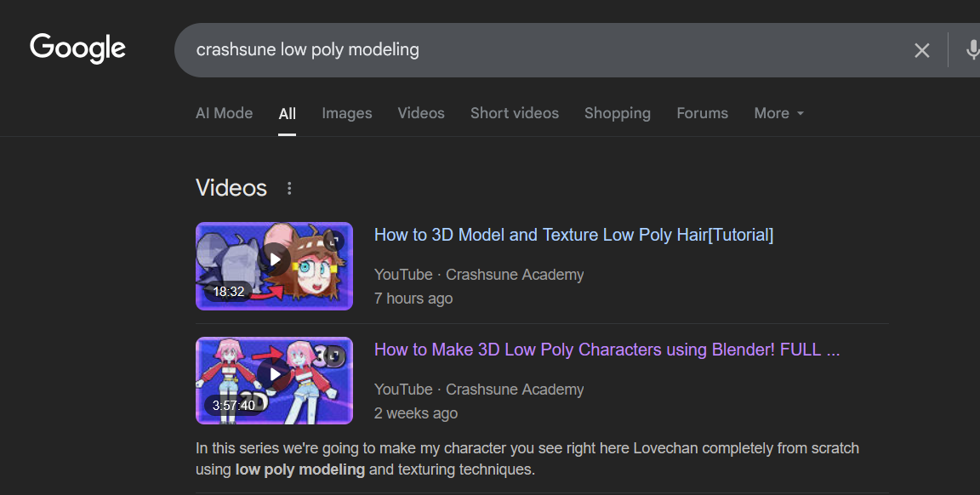Viewport: 980px width, 495px height.
Task: Open the Videos tab
Action: coord(421,113)
